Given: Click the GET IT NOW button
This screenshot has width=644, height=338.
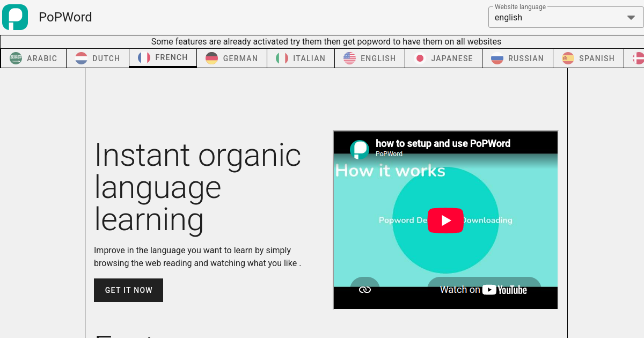Looking at the screenshot, I should (x=129, y=290).
